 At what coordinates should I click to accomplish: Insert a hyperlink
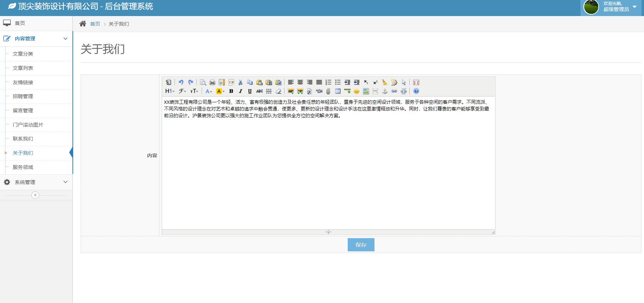(394, 91)
